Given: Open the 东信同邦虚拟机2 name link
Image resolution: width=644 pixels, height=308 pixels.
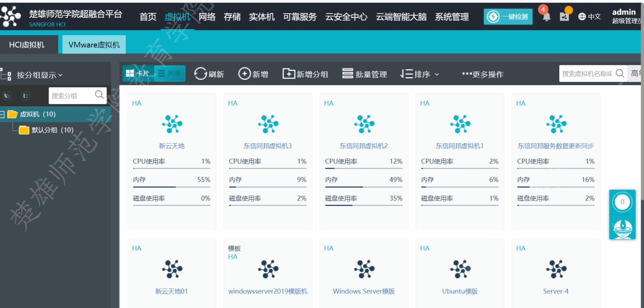Looking at the screenshot, I should [363, 146].
